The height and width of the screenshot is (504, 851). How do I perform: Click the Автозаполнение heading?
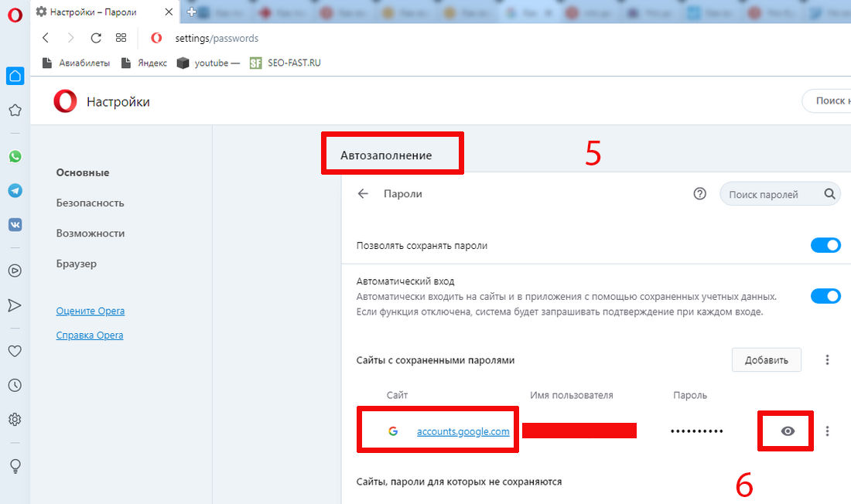386,155
